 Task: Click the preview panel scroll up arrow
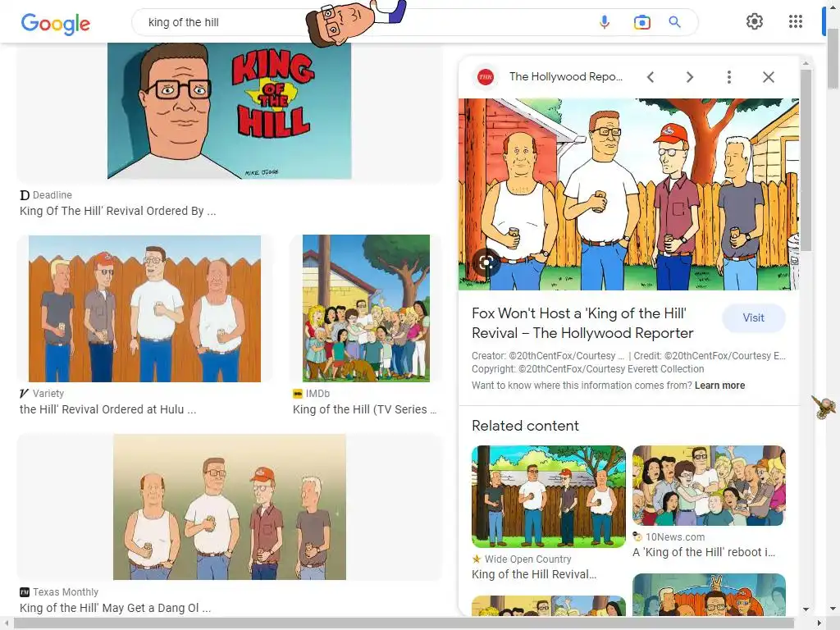tap(806, 63)
